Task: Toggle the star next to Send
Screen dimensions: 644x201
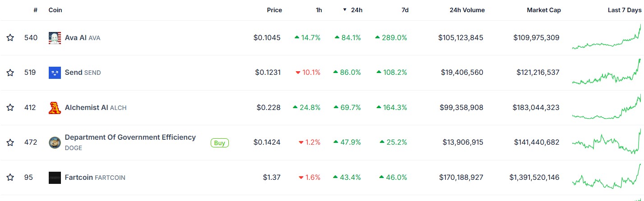Action: tap(10, 73)
